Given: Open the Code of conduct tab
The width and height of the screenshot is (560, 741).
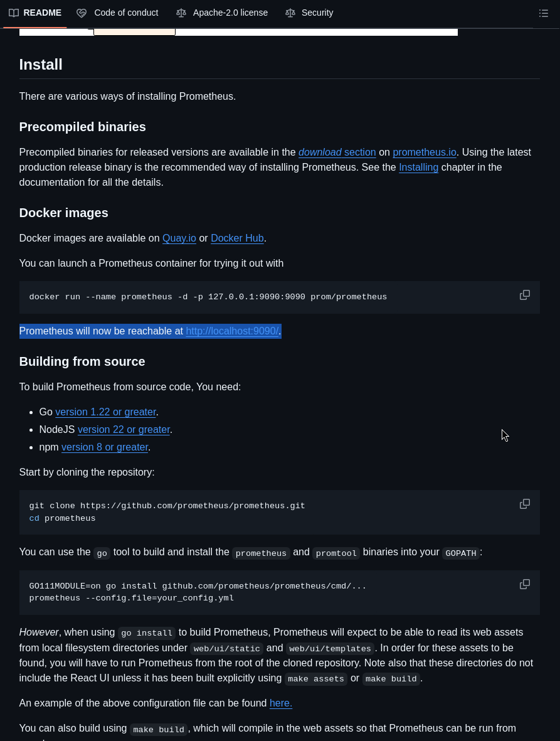Looking at the screenshot, I should [x=125, y=13].
